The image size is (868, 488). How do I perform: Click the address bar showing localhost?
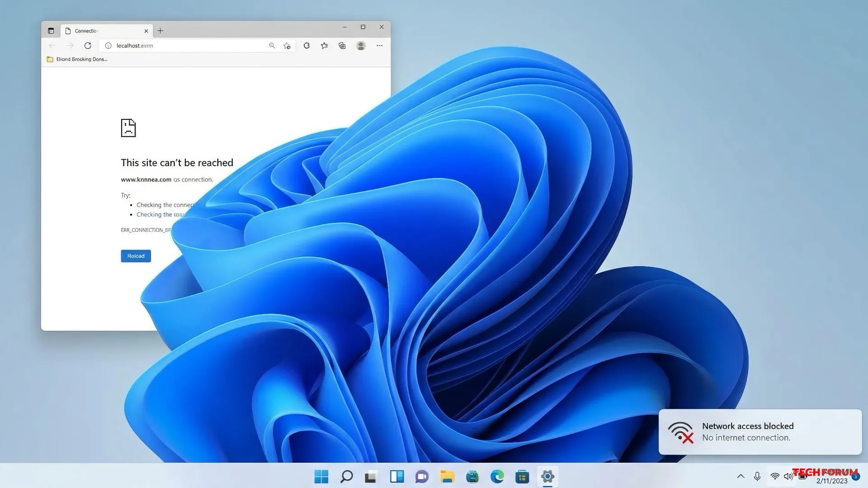point(197,46)
